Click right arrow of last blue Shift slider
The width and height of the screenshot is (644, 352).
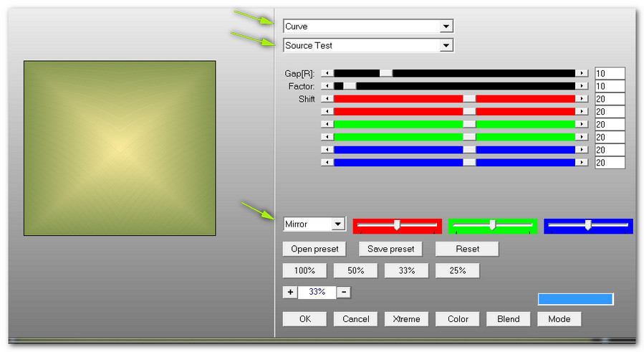click(582, 163)
